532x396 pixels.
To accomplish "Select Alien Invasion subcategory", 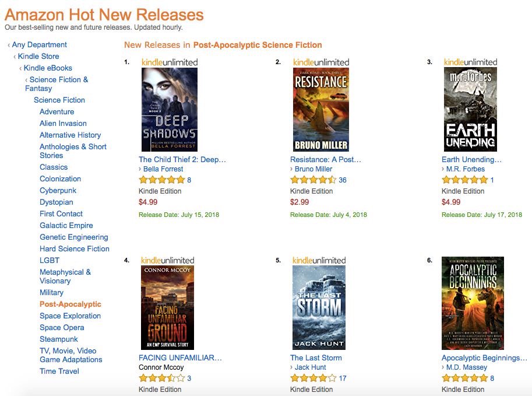I will [x=63, y=123].
